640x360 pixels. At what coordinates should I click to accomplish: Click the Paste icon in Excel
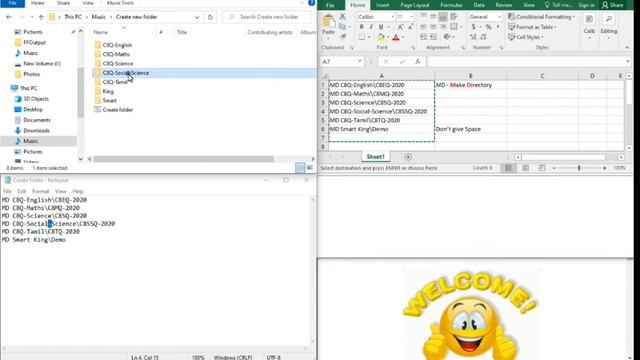328,22
